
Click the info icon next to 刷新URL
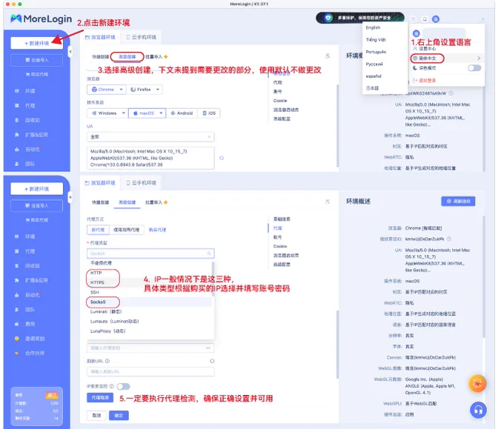pyautogui.click(x=107, y=361)
